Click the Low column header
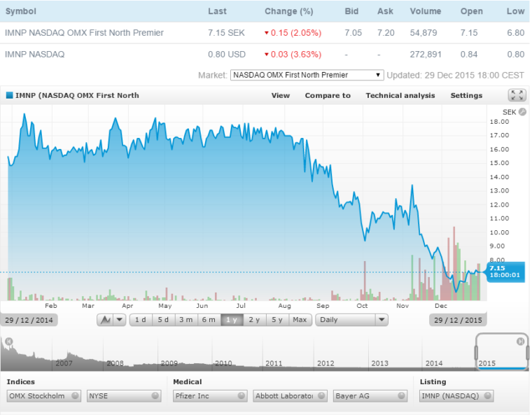Image resolution: width=532 pixels, height=415 pixels. 515,11
